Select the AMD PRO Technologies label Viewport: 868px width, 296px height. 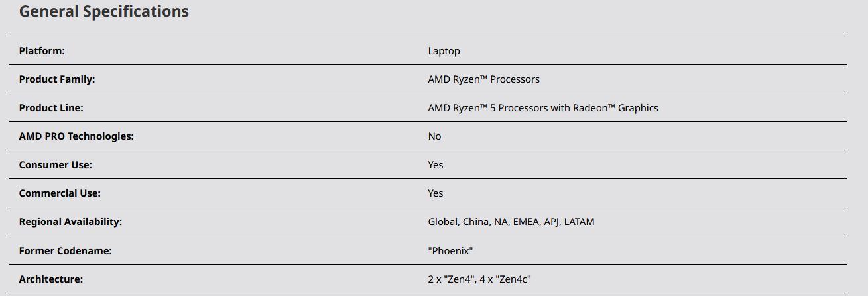(76, 136)
